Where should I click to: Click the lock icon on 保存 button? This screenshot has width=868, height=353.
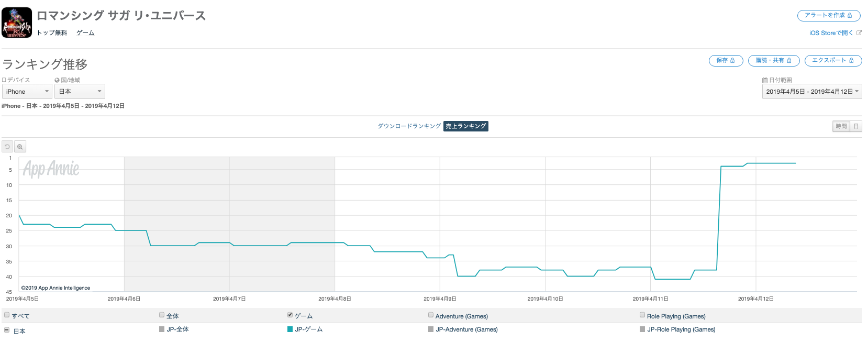click(x=732, y=61)
